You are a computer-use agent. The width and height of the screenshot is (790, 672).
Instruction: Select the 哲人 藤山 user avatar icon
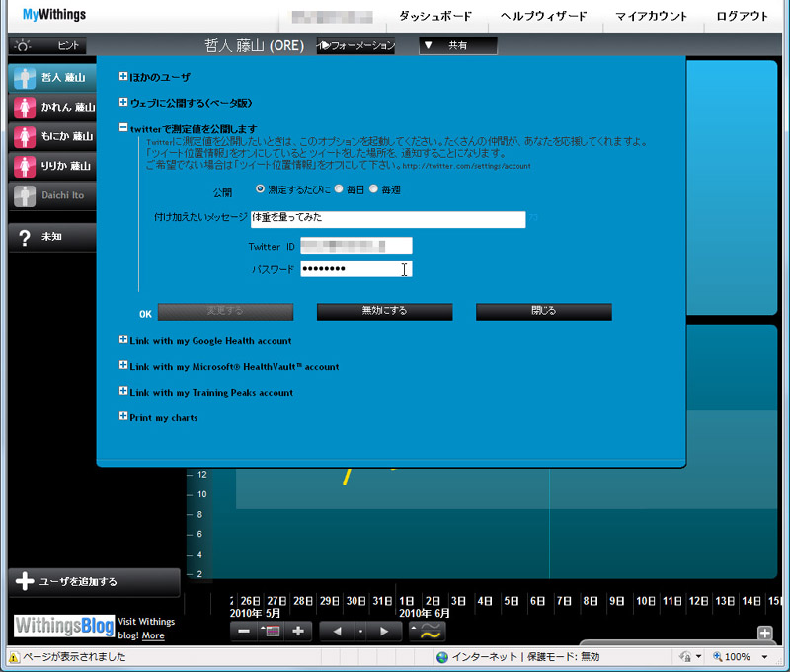point(24,78)
